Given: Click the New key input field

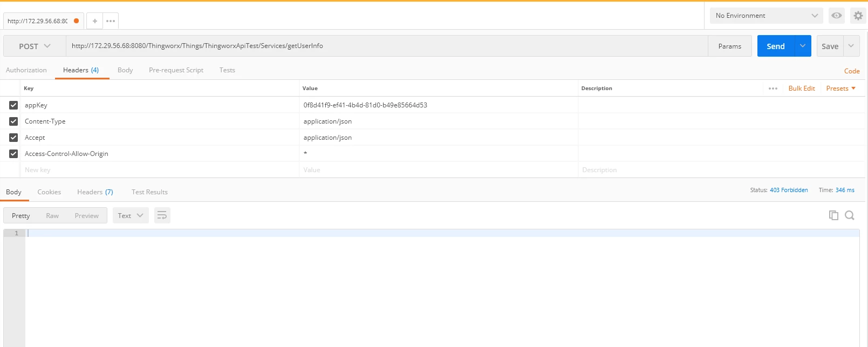Looking at the screenshot, I should [x=160, y=170].
